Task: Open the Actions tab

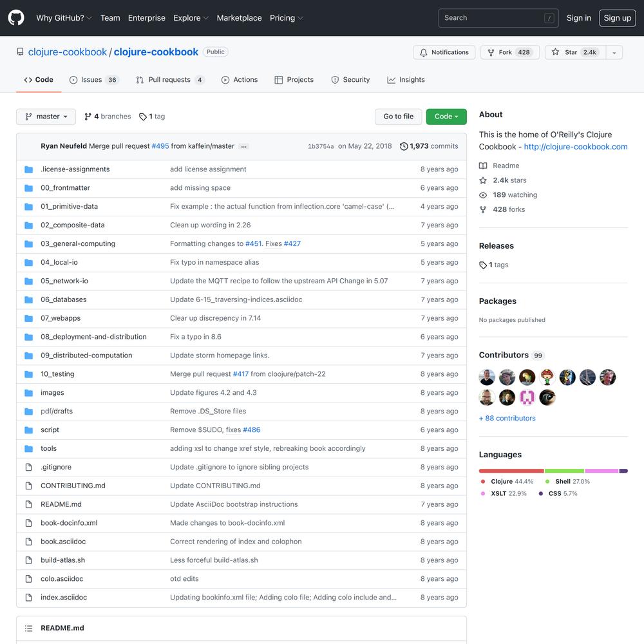Action: pyautogui.click(x=240, y=80)
